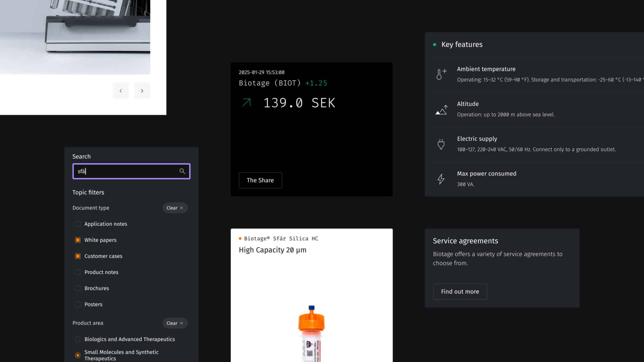This screenshot has width=644, height=362.
Task: Click the Find out more button
Action: 460,292
